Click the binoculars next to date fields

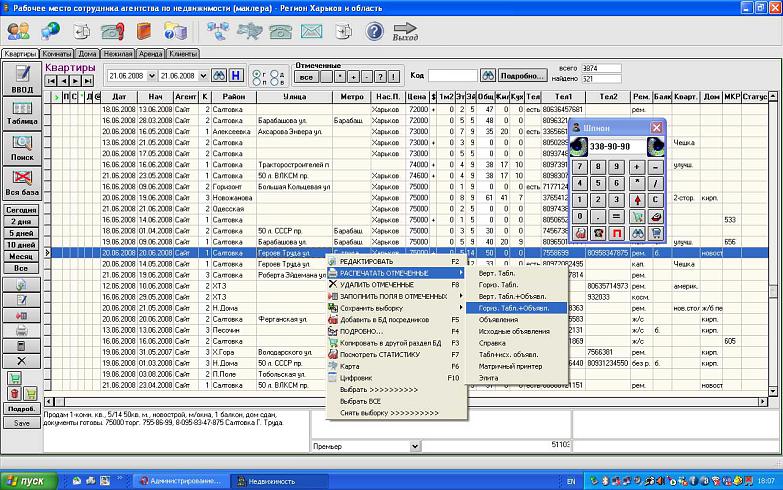(x=219, y=76)
